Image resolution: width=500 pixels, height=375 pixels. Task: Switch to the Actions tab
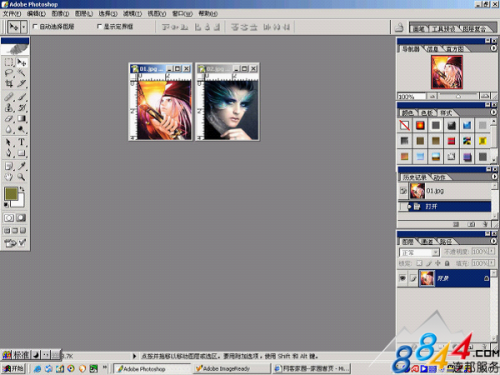click(x=439, y=177)
